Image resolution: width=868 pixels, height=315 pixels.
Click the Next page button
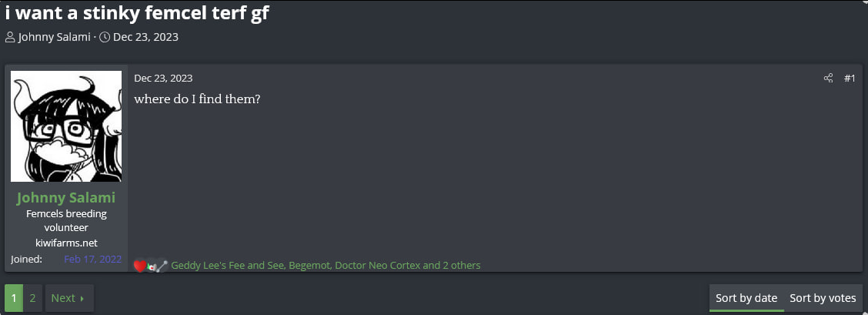[69, 298]
